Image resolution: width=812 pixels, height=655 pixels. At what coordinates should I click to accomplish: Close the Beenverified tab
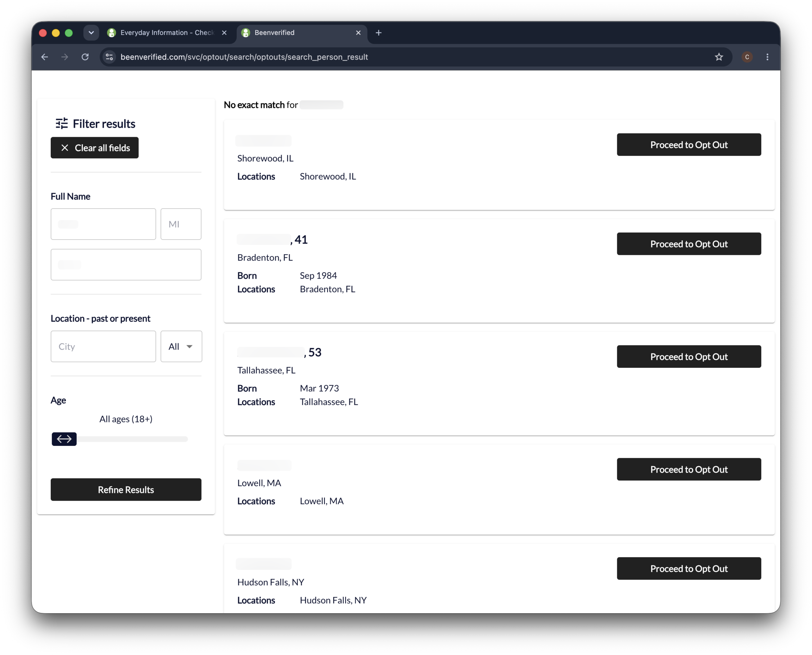point(358,33)
